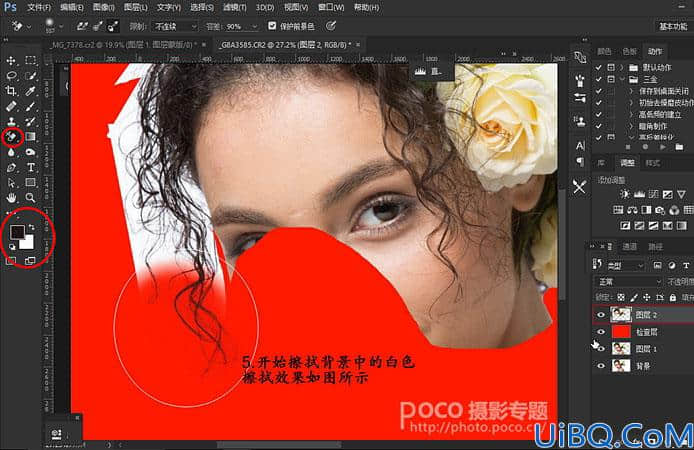
Task: Select the Move tool
Action: [x=11, y=60]
